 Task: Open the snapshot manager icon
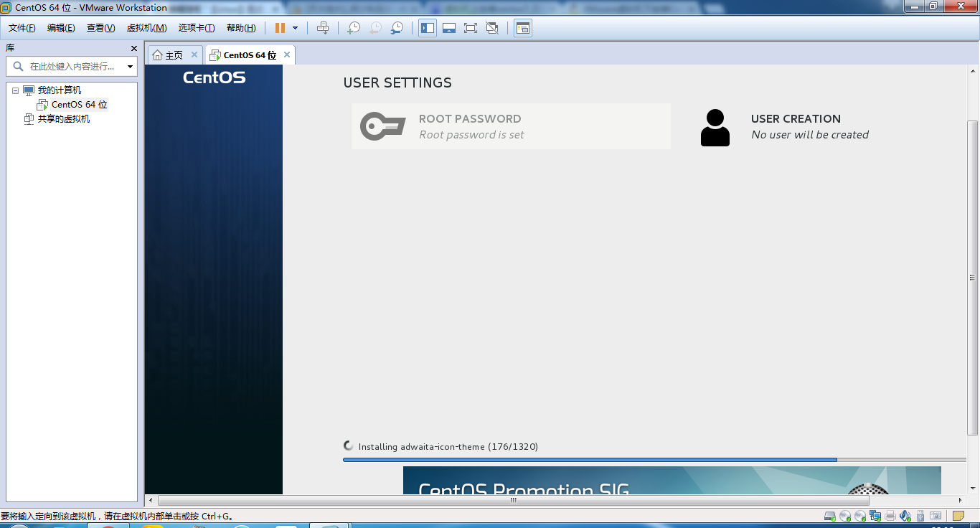click(x=397, y=28)
